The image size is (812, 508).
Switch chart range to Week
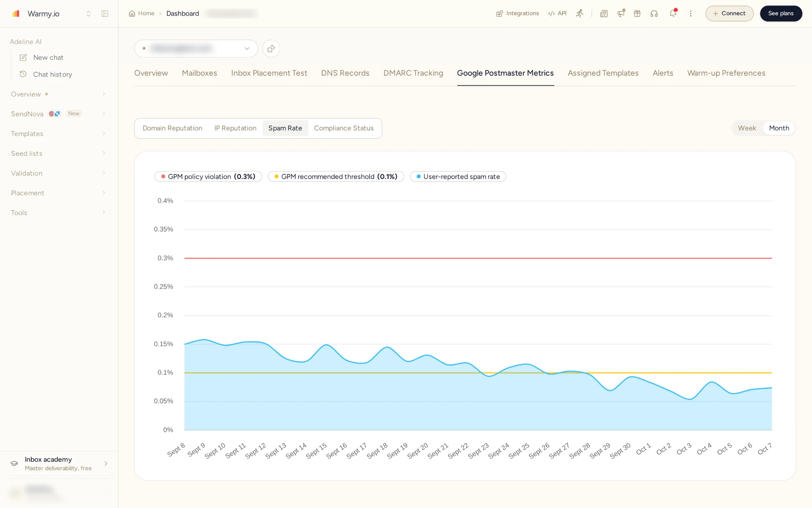pos(747,128)
